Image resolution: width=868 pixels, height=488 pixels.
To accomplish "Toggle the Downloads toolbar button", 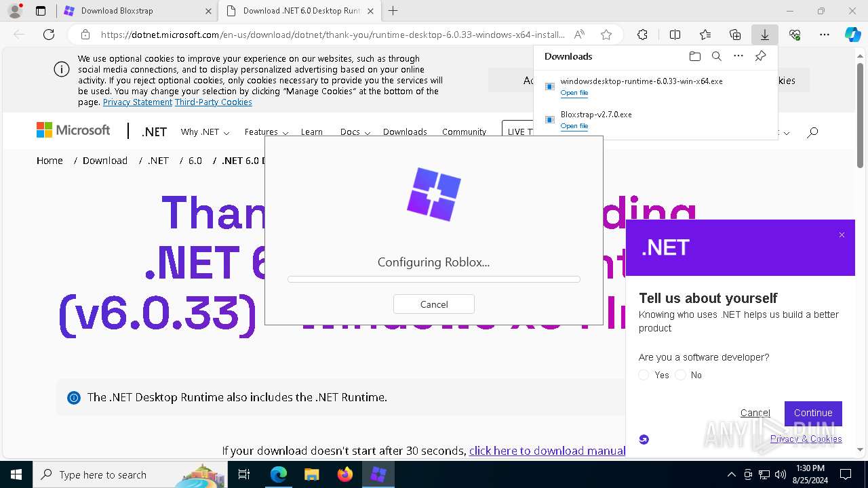I will [x=765, y=35].
